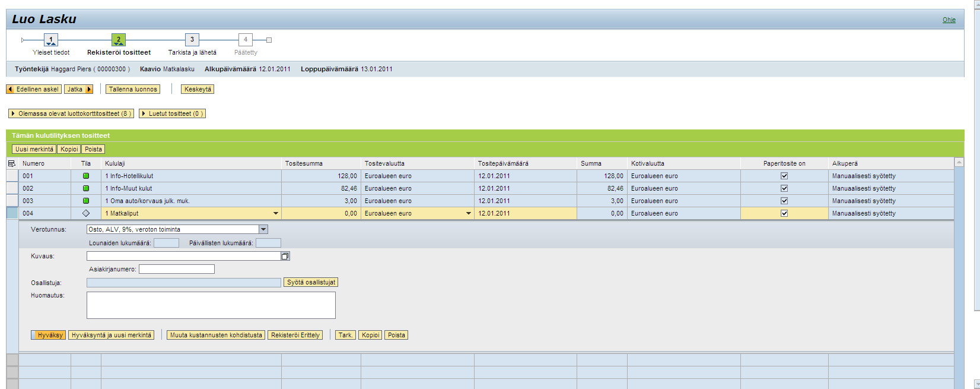Click green status icon in row 002
Screen dimensions: 980x389
point(86,188)
